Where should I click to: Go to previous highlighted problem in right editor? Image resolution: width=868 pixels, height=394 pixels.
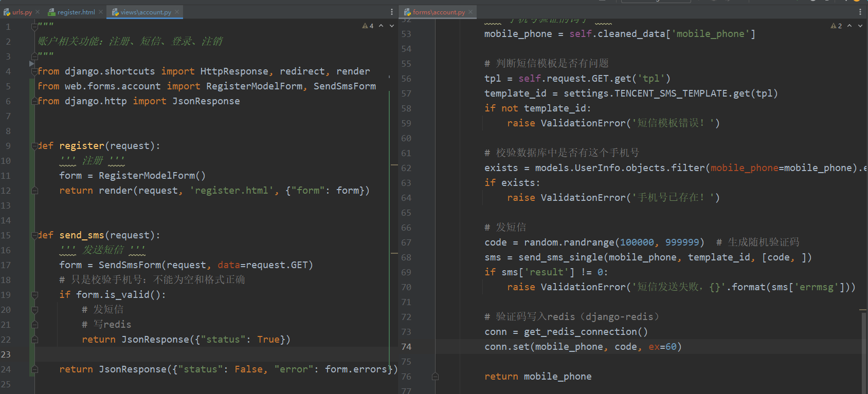[x=849, y=26]
